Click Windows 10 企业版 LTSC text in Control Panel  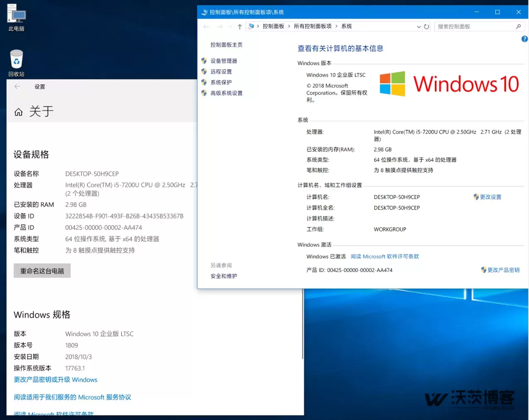[x=336, y=75]
